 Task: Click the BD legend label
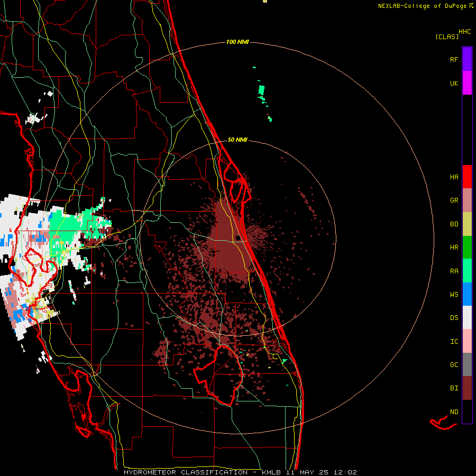pos(454,224)
